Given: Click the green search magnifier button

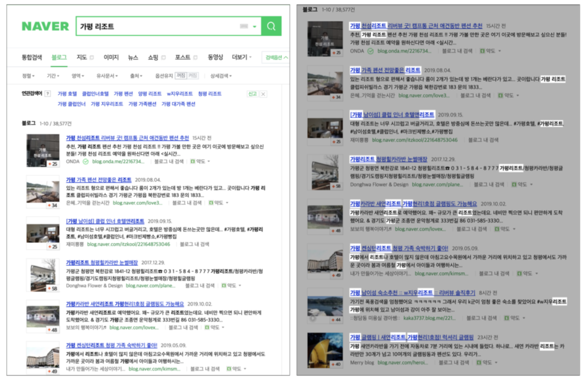Looking at the screenshot, I should point(271,26).
